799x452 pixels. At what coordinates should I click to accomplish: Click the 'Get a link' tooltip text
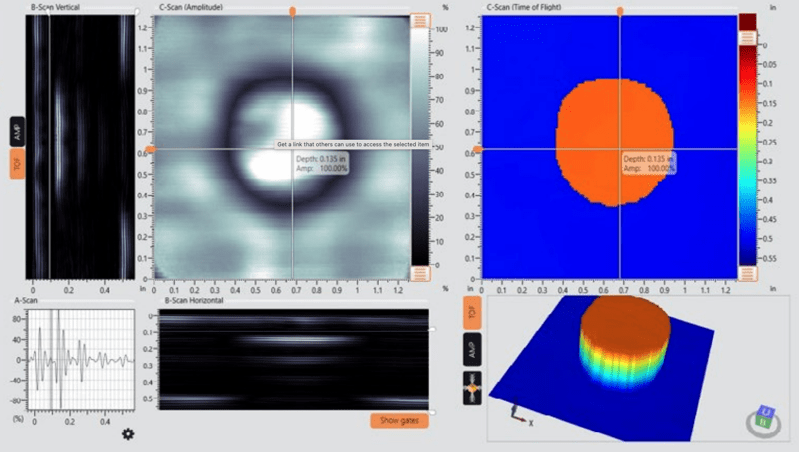[x=353, y=145]
